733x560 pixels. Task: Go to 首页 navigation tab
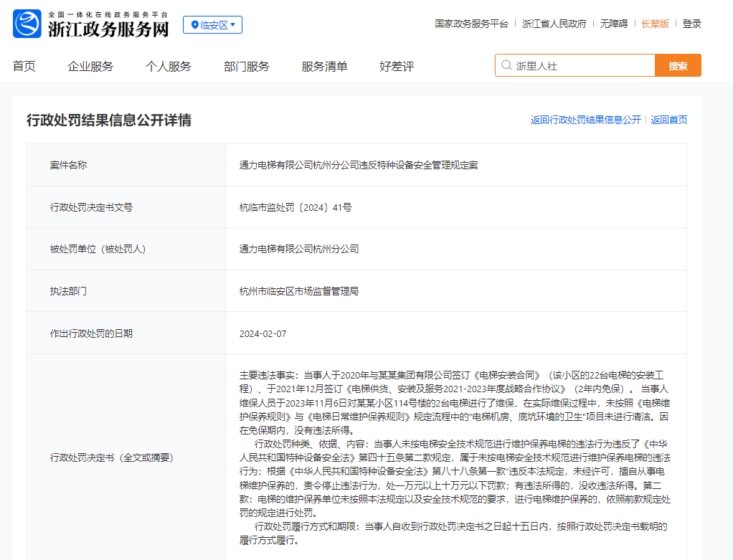click(24, 67)
